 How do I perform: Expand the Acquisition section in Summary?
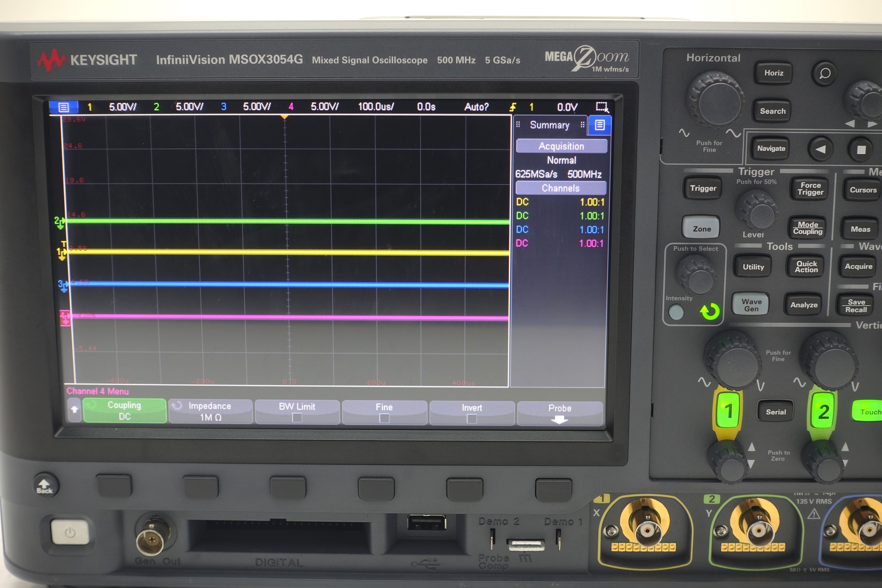[561, 146]
